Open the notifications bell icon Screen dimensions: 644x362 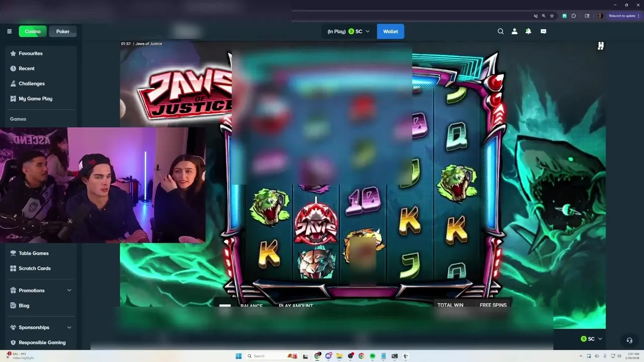tap(528, 31)
